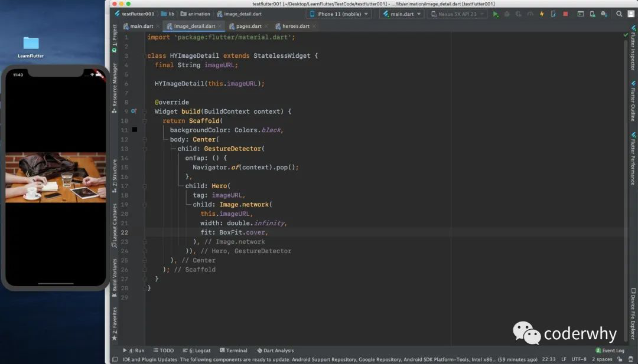Screen dimensions: 638x364
Task: Stop the running app with red square
Action: pos(565,14)
